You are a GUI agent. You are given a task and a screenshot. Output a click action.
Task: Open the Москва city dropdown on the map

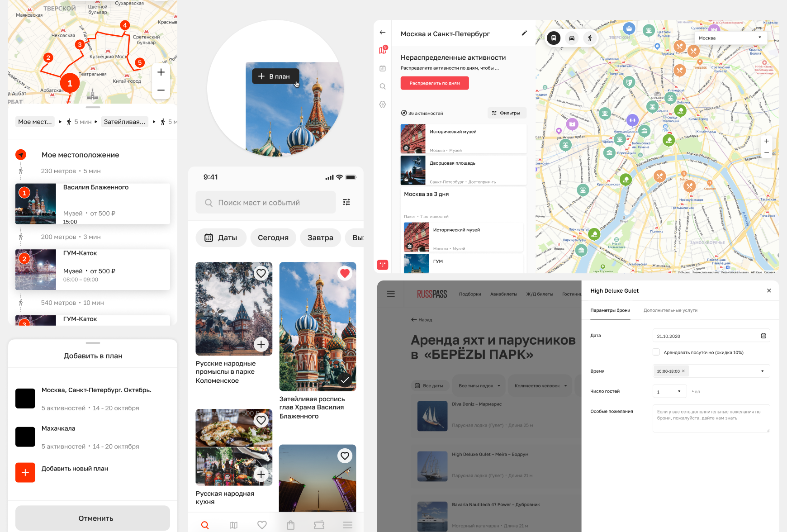730,38
